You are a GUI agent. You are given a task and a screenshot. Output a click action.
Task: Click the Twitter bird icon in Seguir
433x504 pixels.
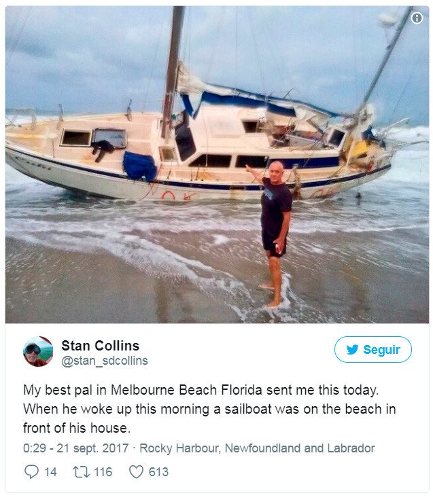pos(352,350)
